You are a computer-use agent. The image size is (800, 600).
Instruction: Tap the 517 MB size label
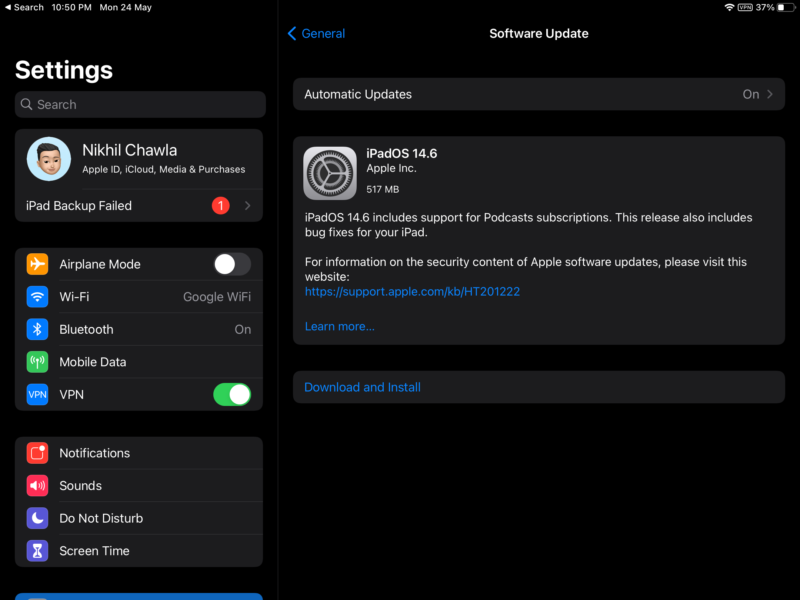tap(383, 189)
